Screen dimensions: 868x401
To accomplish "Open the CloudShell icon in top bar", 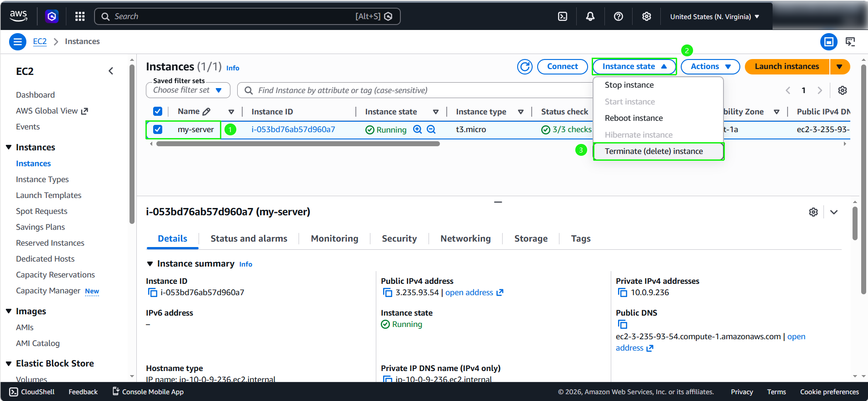I will pyautogui.click(x=563, y=16).
